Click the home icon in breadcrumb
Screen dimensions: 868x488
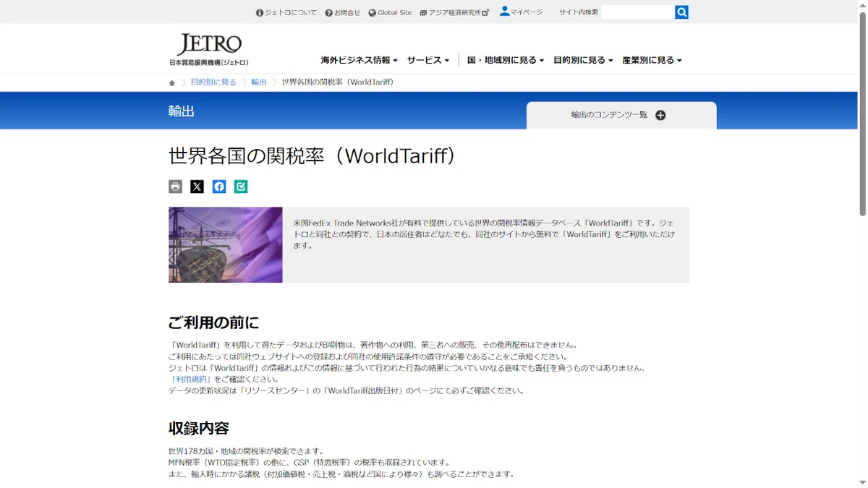click(172, 83)
